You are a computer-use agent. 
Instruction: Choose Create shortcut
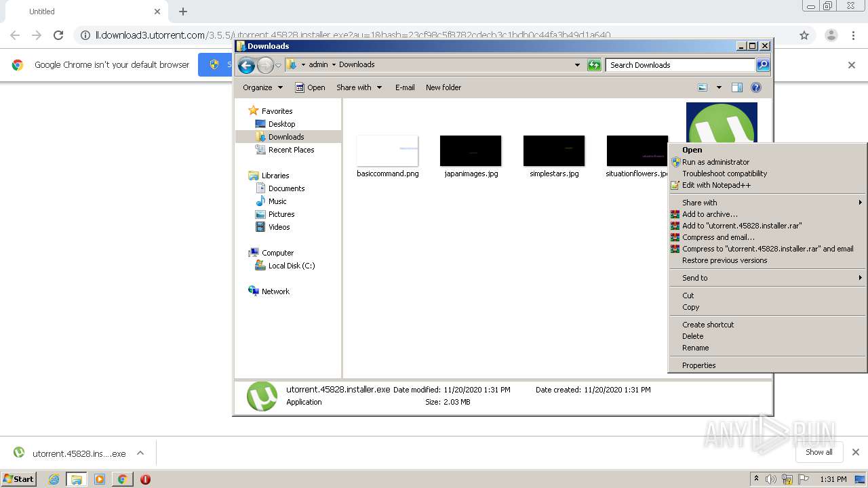point(767,325)
